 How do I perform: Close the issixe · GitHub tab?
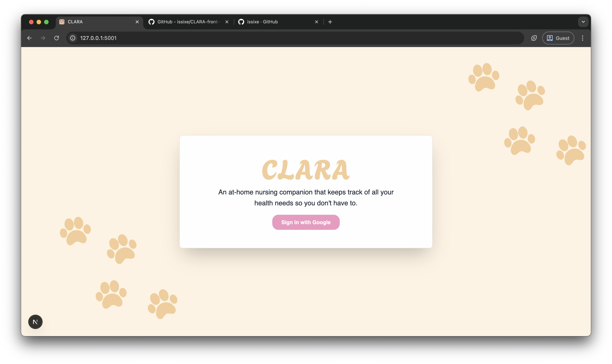(316, 22)
